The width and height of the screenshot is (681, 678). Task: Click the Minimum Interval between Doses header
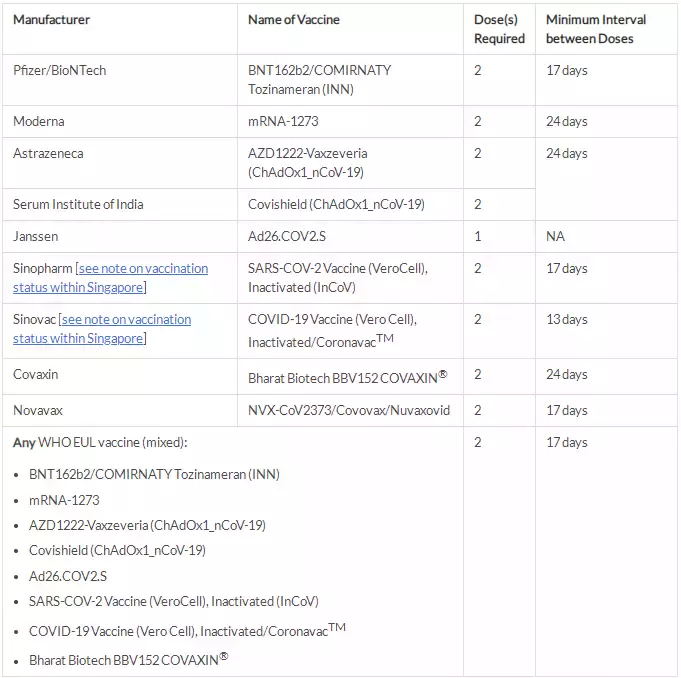tap(596, 29)
